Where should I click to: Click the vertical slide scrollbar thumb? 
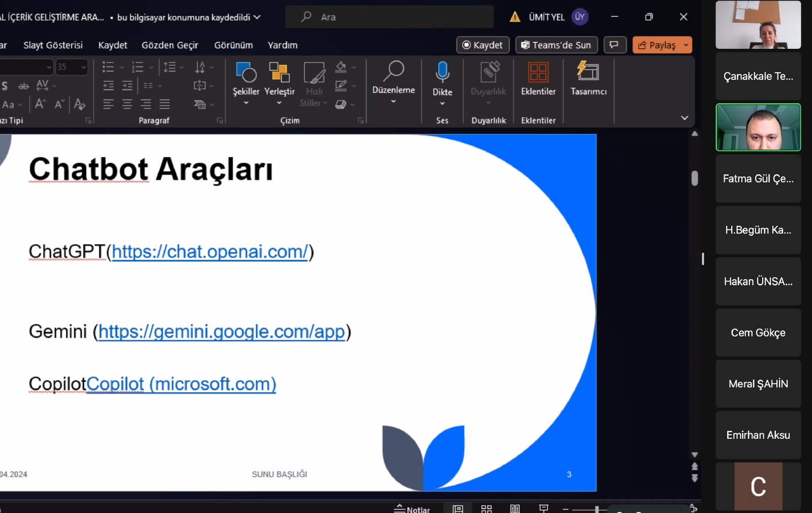[x=695, y=178]
